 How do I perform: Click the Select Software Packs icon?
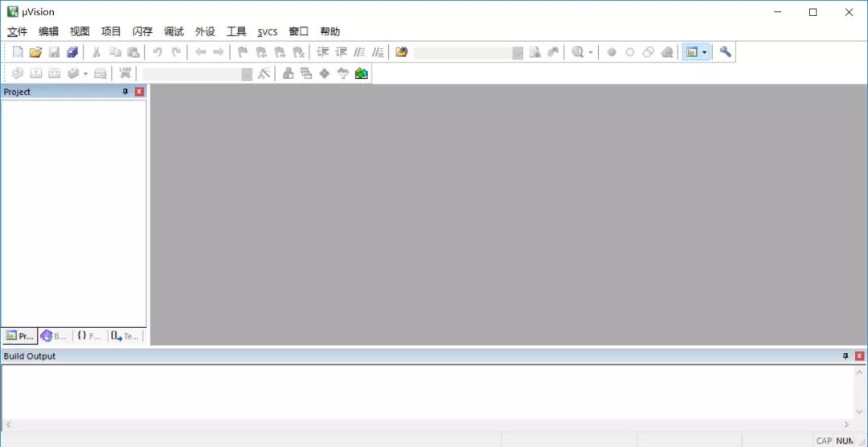click(343, 73)
